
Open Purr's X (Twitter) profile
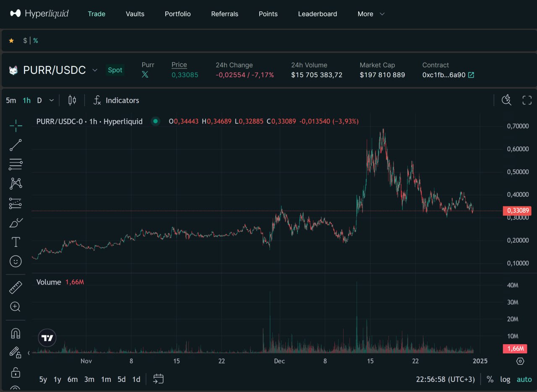[145, 75]
